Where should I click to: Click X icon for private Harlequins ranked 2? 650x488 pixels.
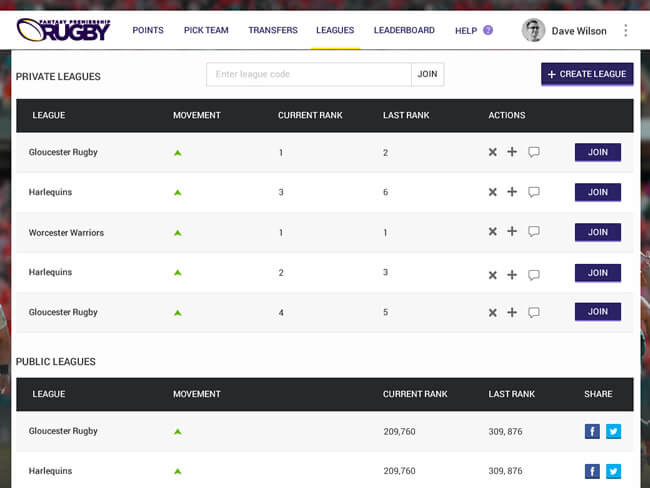click(492, 275)
